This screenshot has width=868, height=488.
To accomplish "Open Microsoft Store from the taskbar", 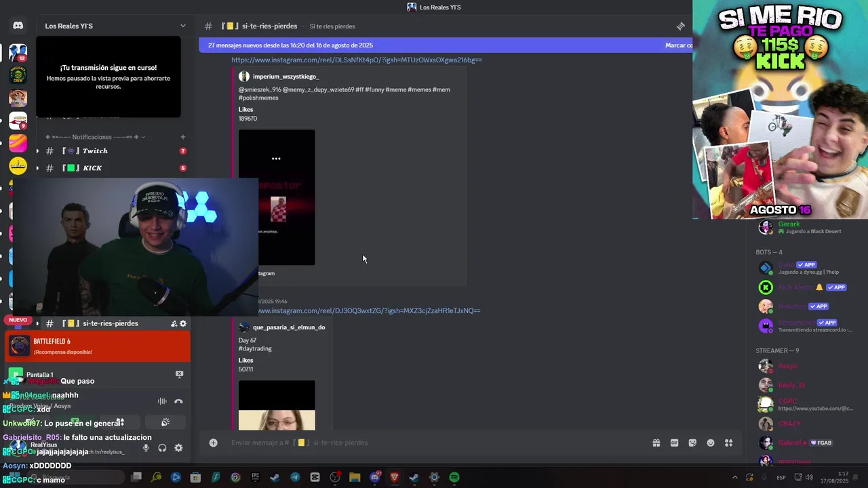I will coord(195,477).
